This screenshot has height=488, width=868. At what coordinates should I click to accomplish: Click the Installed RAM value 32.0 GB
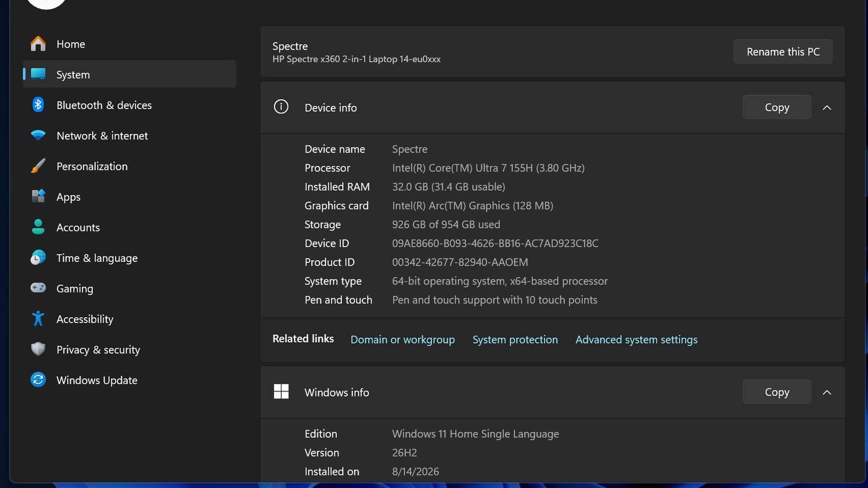point(449,187)
